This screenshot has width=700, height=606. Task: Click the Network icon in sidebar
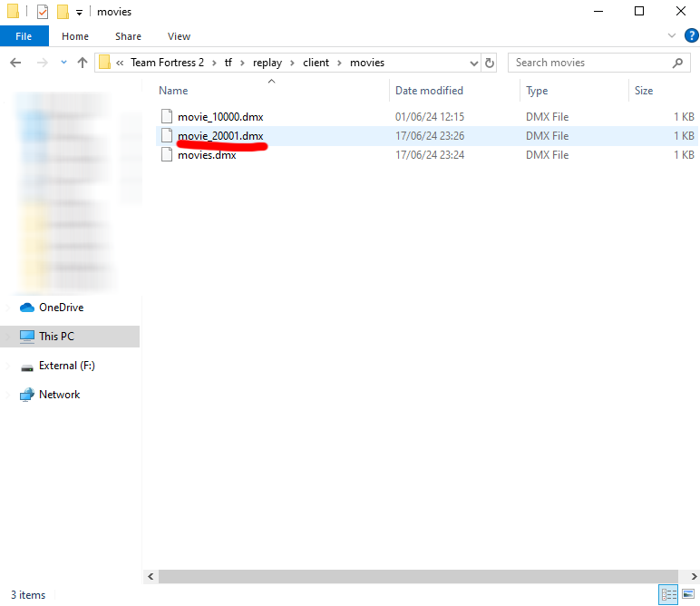pyautogui.click(x=27, y=395)
